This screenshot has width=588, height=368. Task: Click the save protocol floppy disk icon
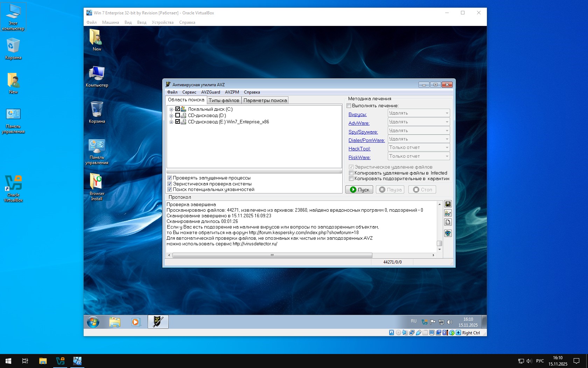coord(448,204)
